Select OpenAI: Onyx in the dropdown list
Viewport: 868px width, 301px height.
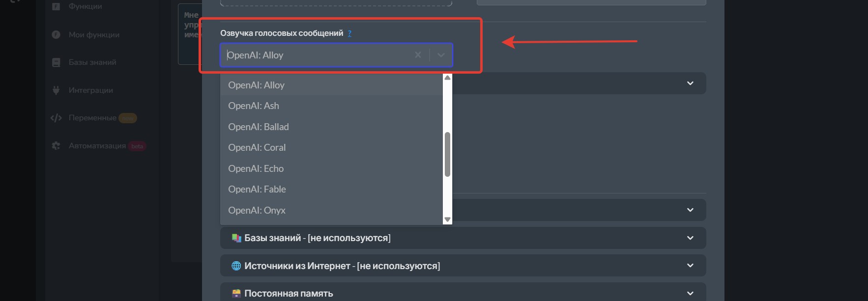257,210
